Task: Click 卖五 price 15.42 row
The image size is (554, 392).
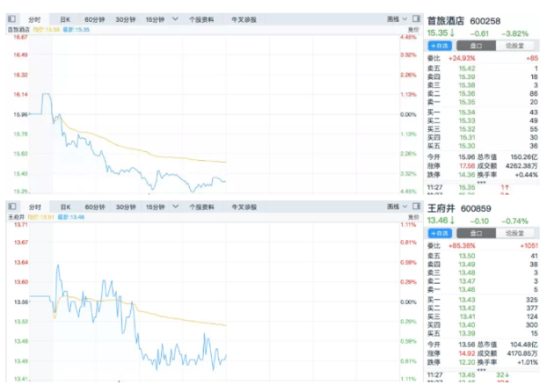Action: click(x=483, y=69)
